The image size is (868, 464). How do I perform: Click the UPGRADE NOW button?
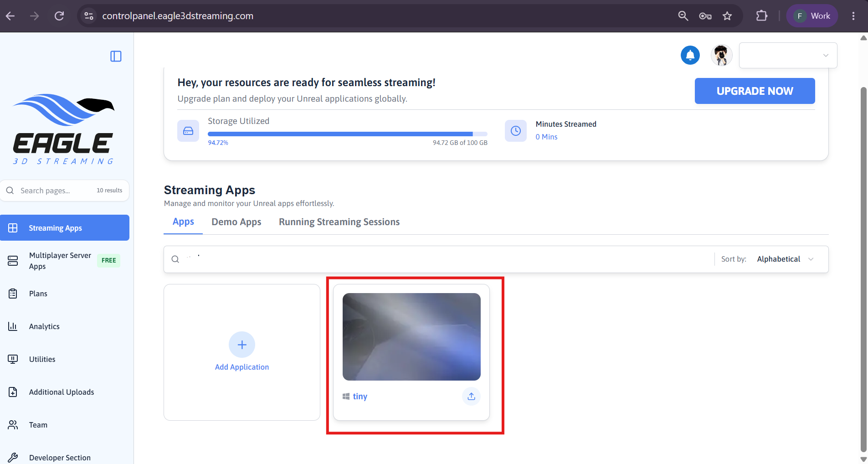[x=755, y=91]
